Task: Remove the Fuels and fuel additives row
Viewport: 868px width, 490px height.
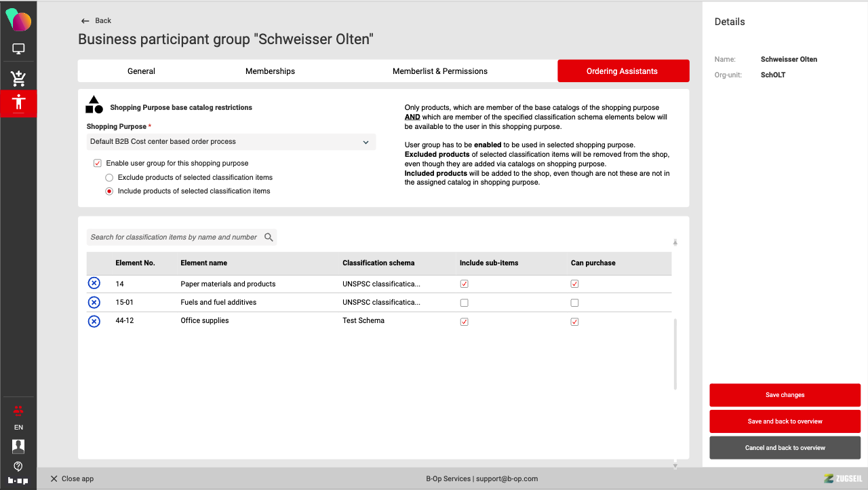Action: 94,303
